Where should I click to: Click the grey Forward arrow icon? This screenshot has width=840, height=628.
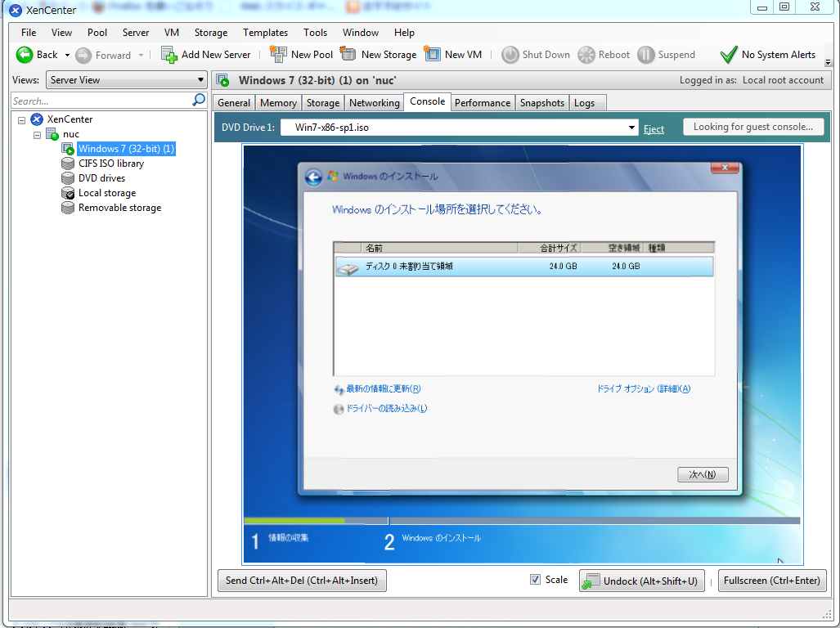pos(83,55)
